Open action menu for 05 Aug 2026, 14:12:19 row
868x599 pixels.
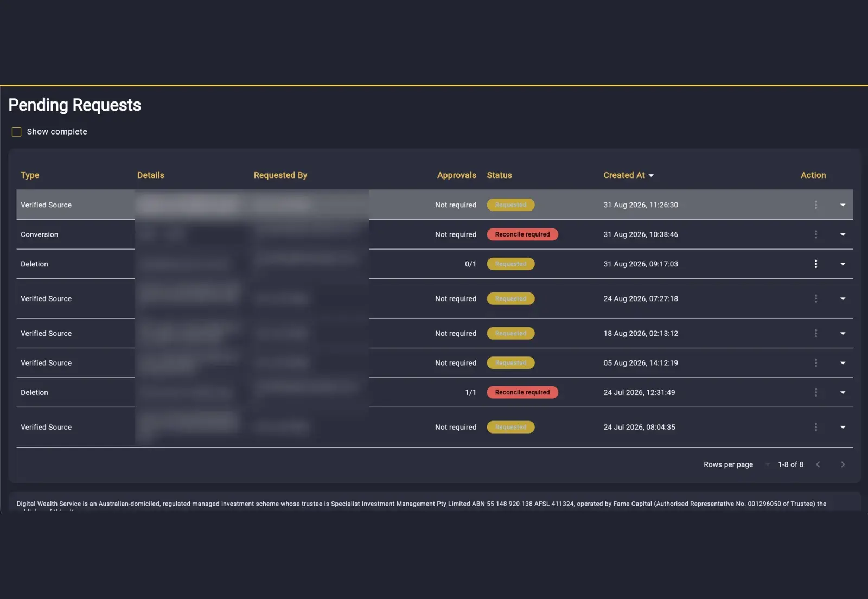click(815, 363)
